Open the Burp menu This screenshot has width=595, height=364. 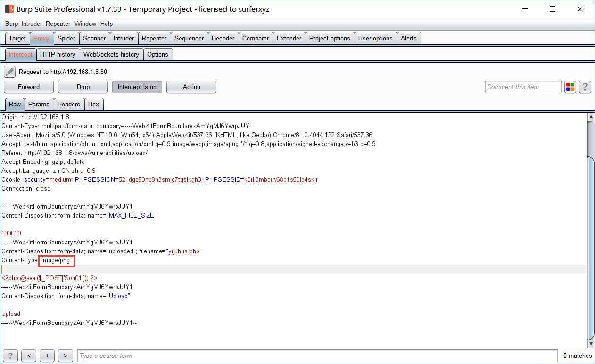point(11,24)
